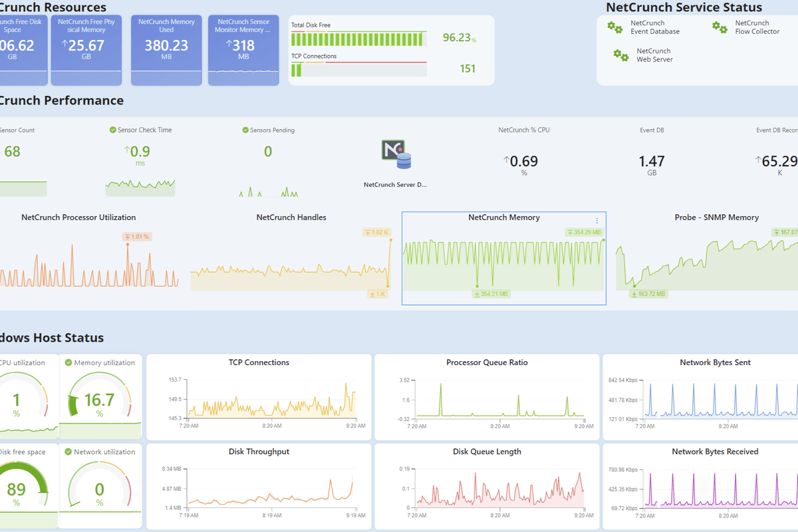
Task: Click the NetCrunch Memory chart title
Action: [504, 217]
